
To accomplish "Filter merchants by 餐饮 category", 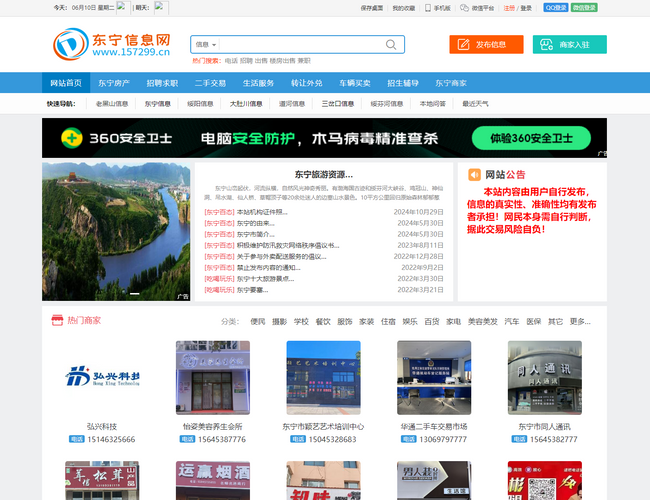I will click(323, 321).
